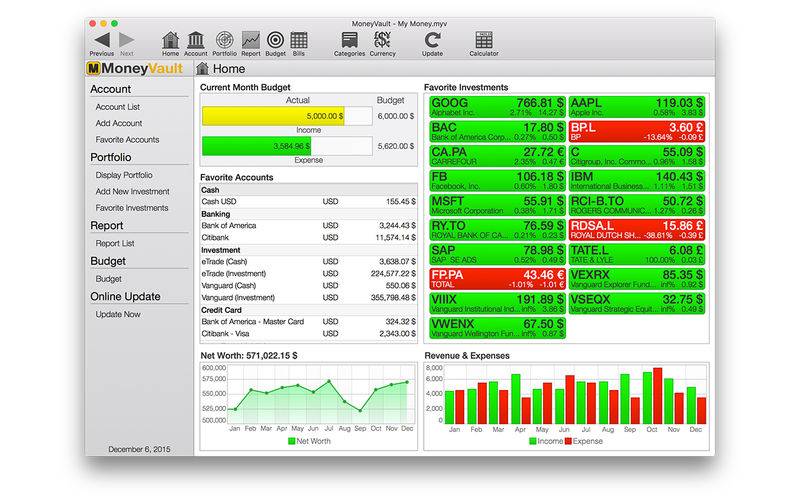This screenshot has width=800, height=500.
Task: Open Report List in the sidebar
Action: (x=115, y=243)
